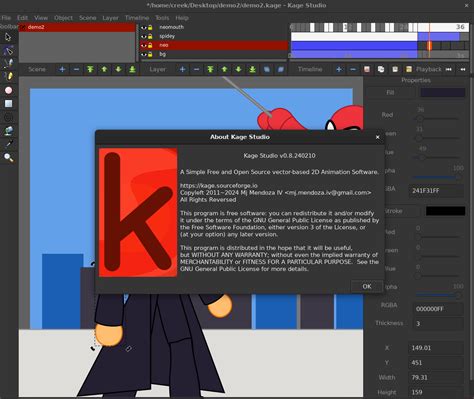The image size is (474, 399).
Task: Select the arrow selection tool
Action: (8, 37)
